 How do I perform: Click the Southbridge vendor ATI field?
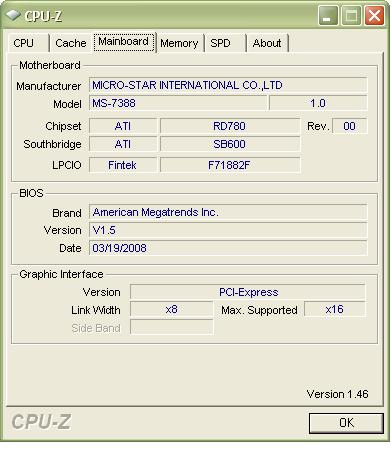pos(123,144)
